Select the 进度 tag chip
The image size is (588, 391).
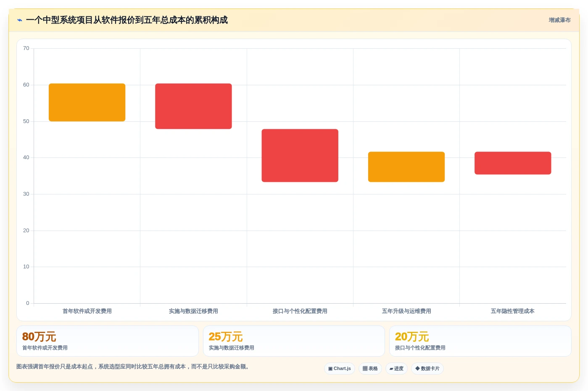coord(396,369)
